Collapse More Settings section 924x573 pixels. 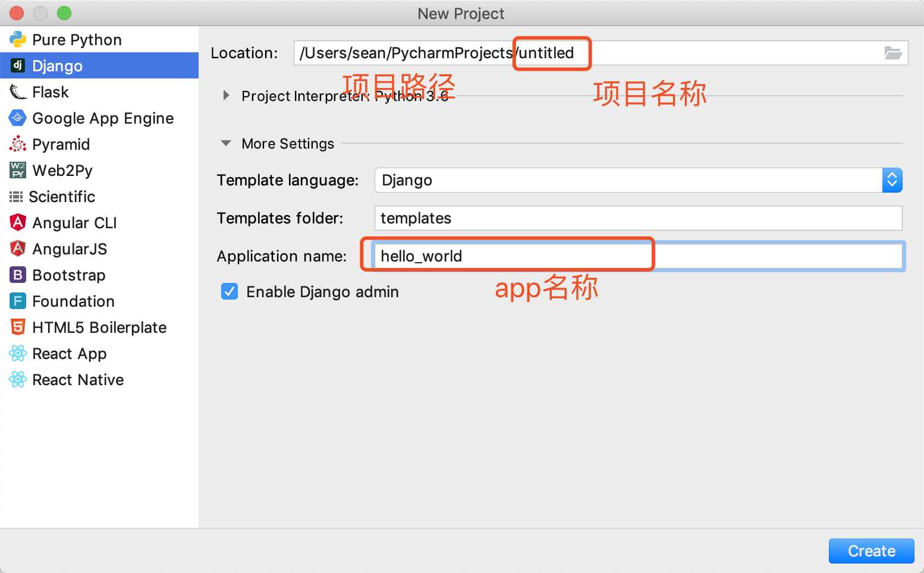pos(226,143)
